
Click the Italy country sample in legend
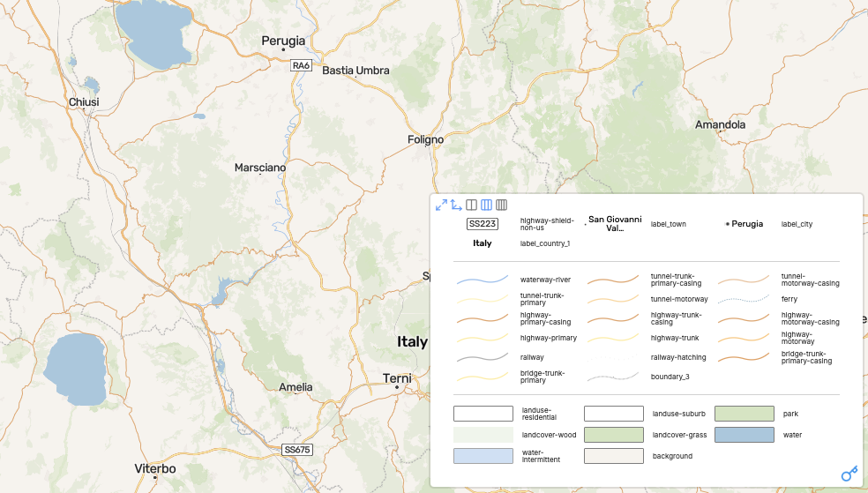(x=483, y=243)
